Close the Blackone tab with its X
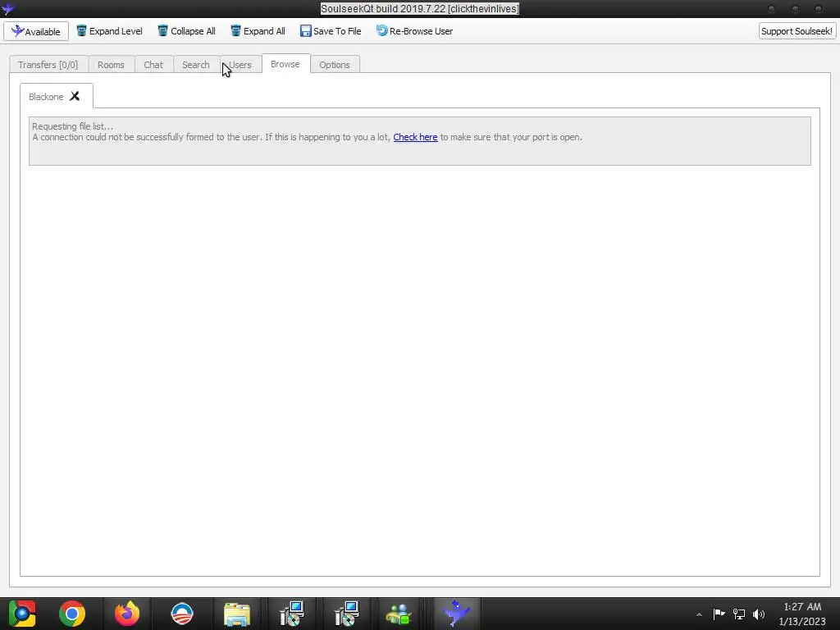840x630 pixels. pyautogui.click(x=75, y=96)
